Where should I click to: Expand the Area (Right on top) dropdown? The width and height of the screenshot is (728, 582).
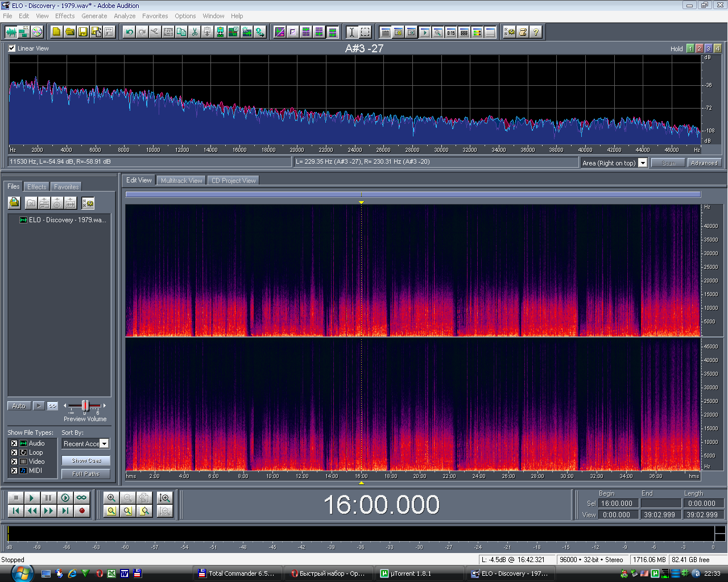pyautogui.click(x=643, y=163)
